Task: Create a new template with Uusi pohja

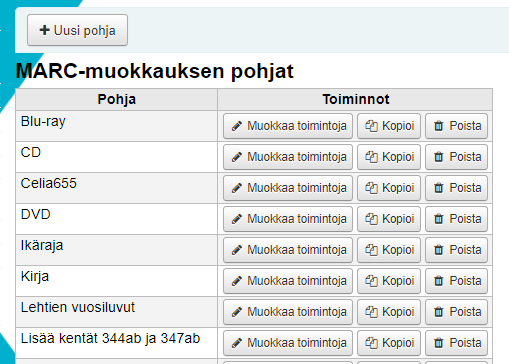Action: tap(77, 30)
